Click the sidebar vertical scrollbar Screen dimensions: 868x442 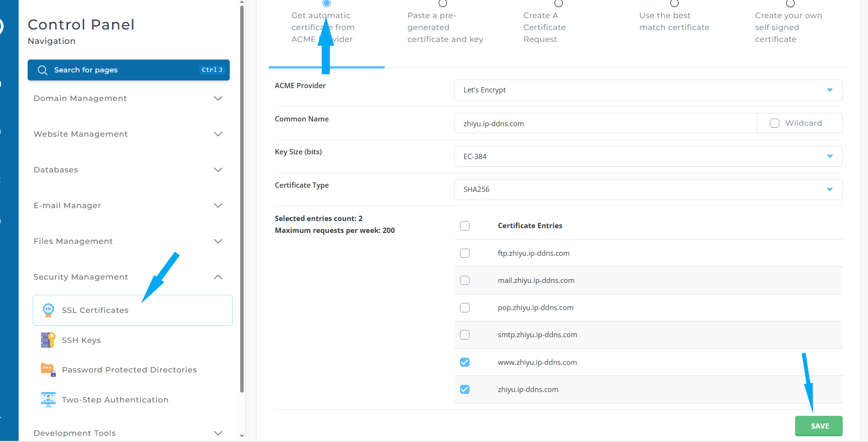click(242, 191)
